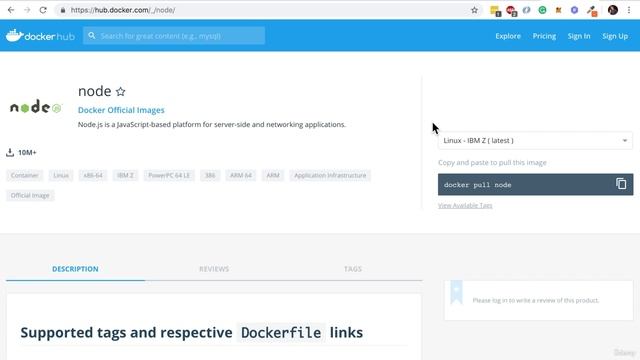Click the Node.js logo image
This screenshot has width=640, height=360.
coord(36,107)
